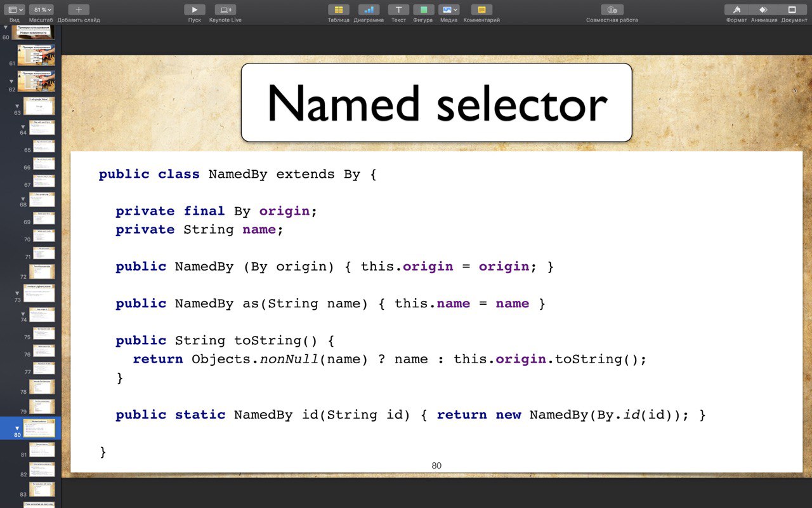Click the 'private final By origin;' line
The width and height of the screenshot is (812, 508).
click(x=216, y=211)
